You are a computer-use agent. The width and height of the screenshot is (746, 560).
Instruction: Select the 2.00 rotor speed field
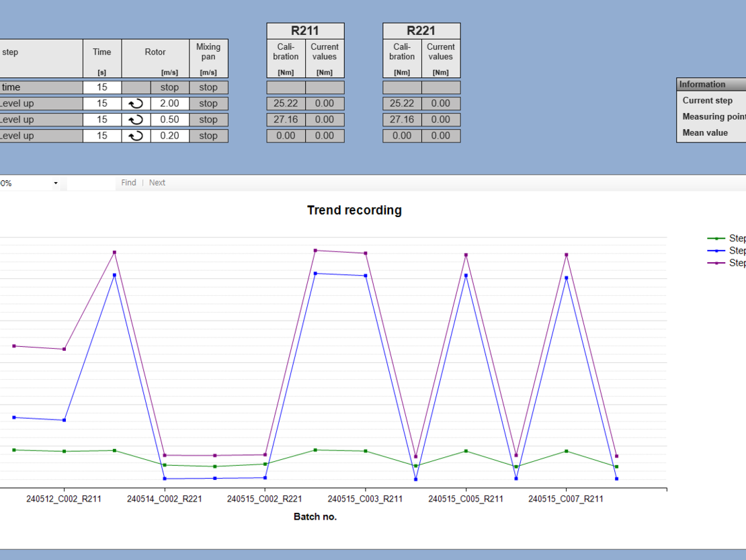pos(169,104)
